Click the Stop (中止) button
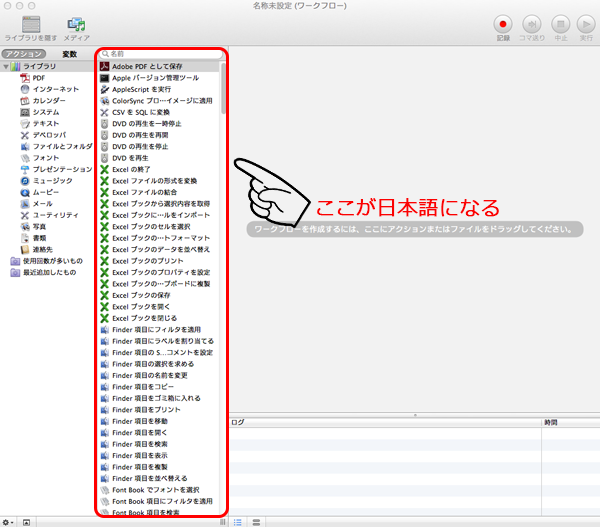This screenshot has height=527, width=600. pyautogui.click(x=561, y=24)
